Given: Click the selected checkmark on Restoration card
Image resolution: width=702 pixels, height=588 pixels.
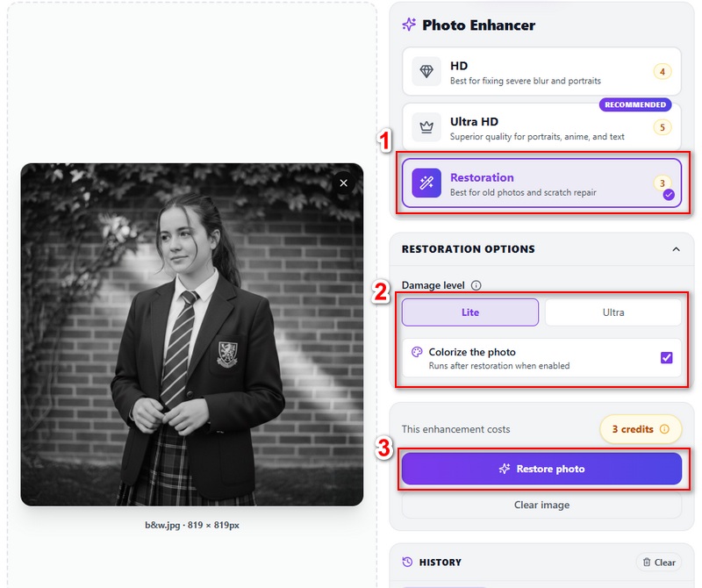Looking at the screenshot, I should coord(669,195).
